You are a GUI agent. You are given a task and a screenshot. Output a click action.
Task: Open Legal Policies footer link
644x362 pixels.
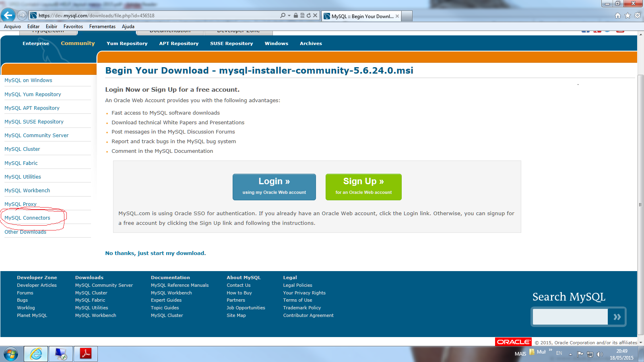click(297, 286)
